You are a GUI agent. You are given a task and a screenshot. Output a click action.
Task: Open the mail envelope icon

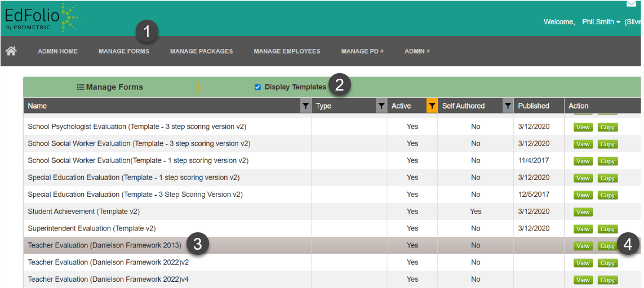point(631,4)
